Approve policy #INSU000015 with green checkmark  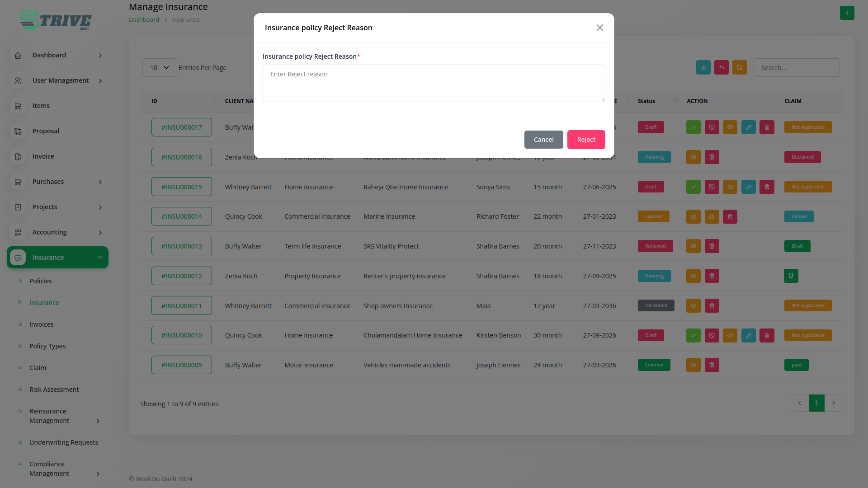[x=693, y=187]
